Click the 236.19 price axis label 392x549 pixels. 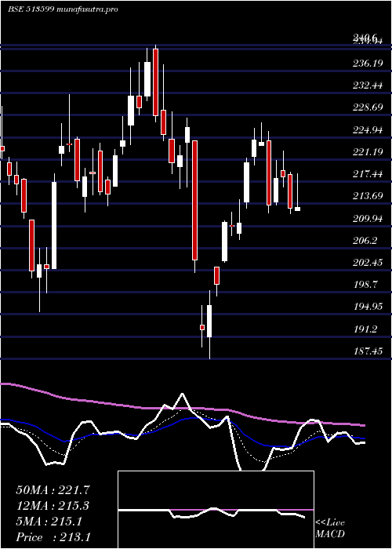[367, 64]
